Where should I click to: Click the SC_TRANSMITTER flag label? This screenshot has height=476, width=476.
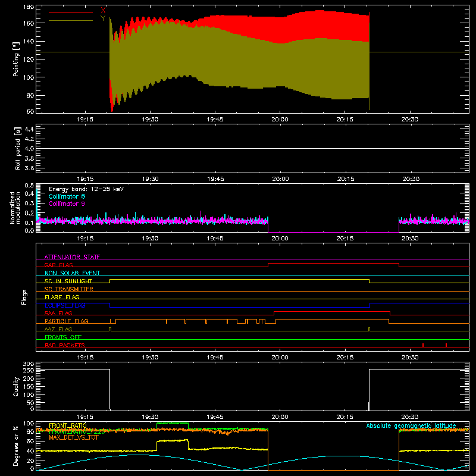69,289
